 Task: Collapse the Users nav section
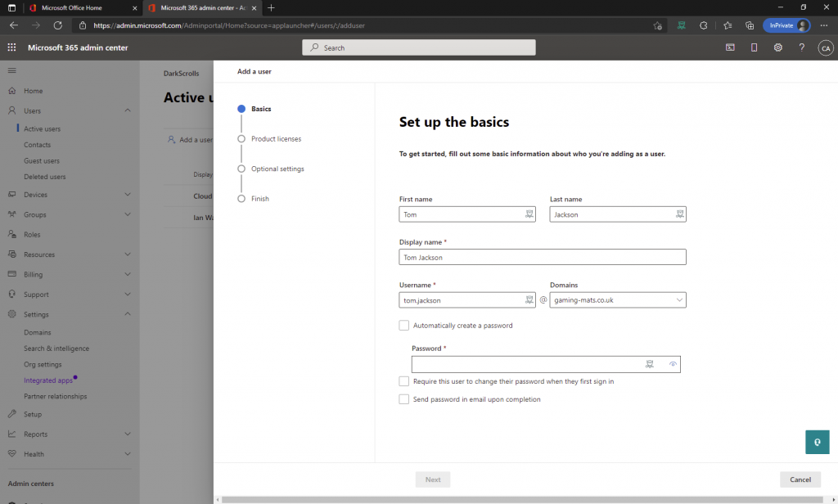(x=128, y=110)
